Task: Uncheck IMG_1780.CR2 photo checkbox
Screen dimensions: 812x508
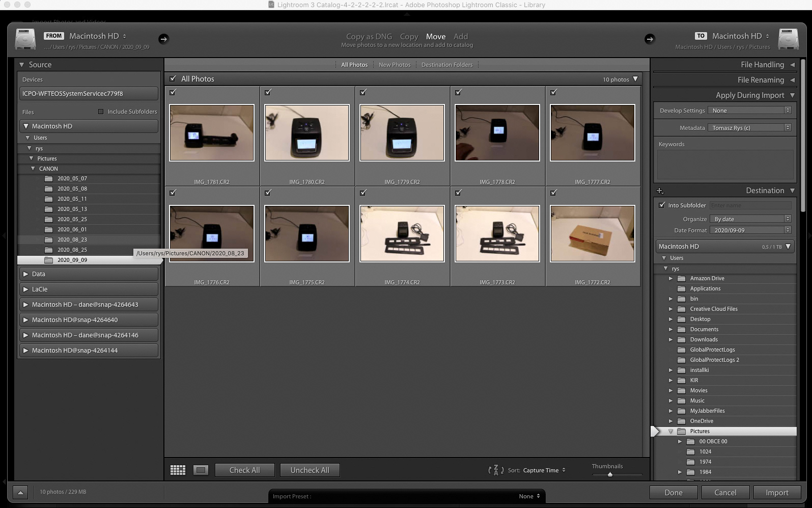Action: [x=268, y=92]
